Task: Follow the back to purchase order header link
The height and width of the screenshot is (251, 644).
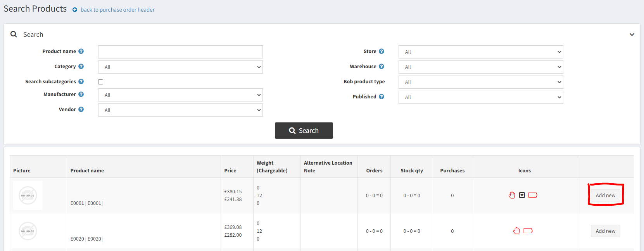Action: pos(117,10)
